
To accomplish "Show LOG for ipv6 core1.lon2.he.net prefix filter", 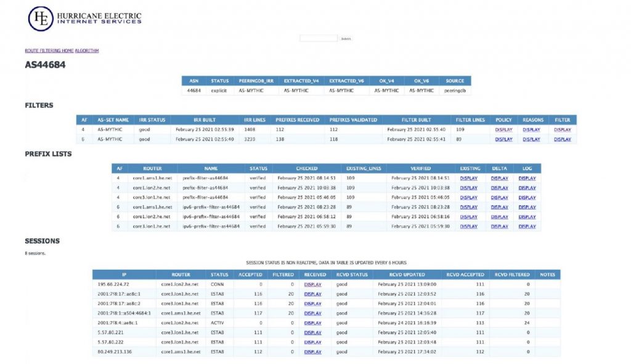I will coord(527,217).
